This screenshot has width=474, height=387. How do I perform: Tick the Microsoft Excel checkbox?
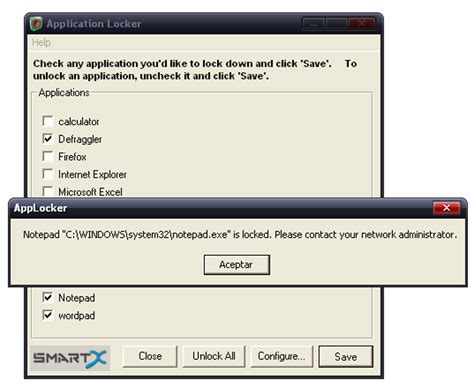tap(48, 191)
